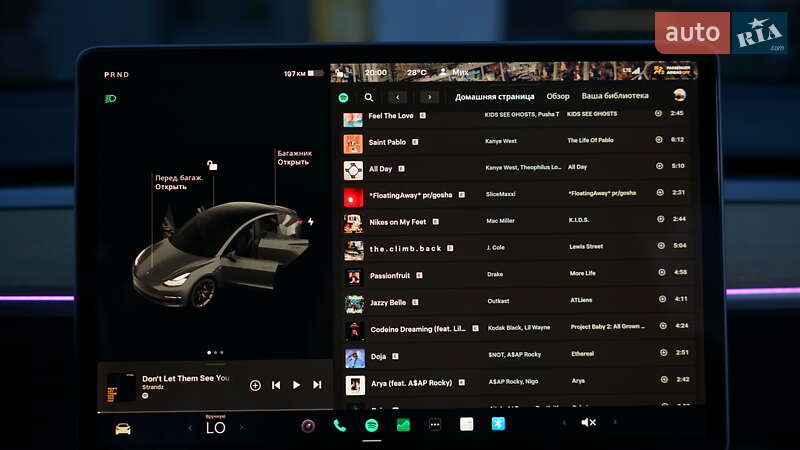This screenshot has width=800, height=450.
Task: Play Feel The Love track
Action: click(x=514, y=116)
